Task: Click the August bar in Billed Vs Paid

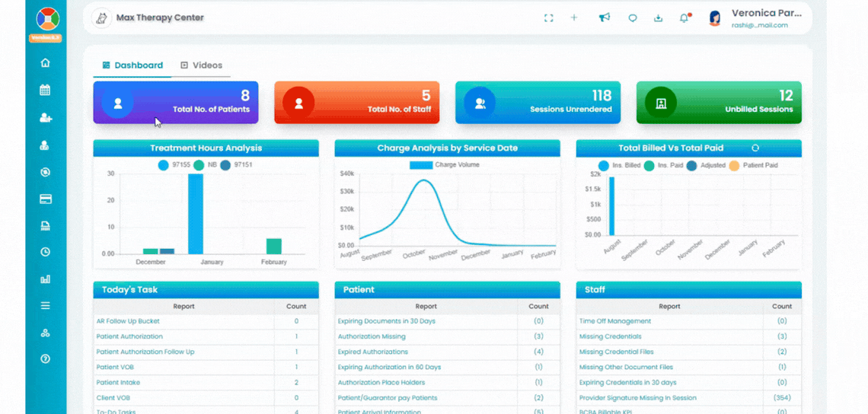Action: [x=611, y=206]
